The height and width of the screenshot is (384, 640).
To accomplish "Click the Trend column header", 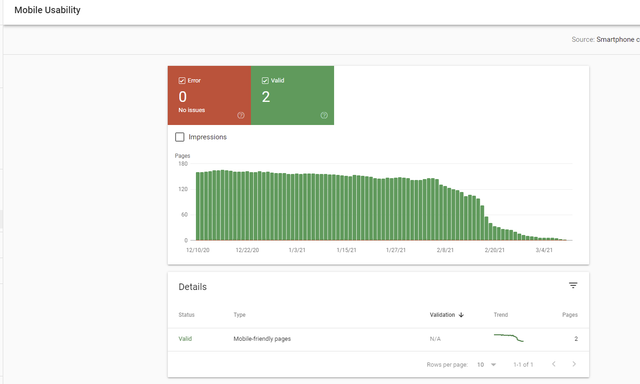I will (501, 315).
